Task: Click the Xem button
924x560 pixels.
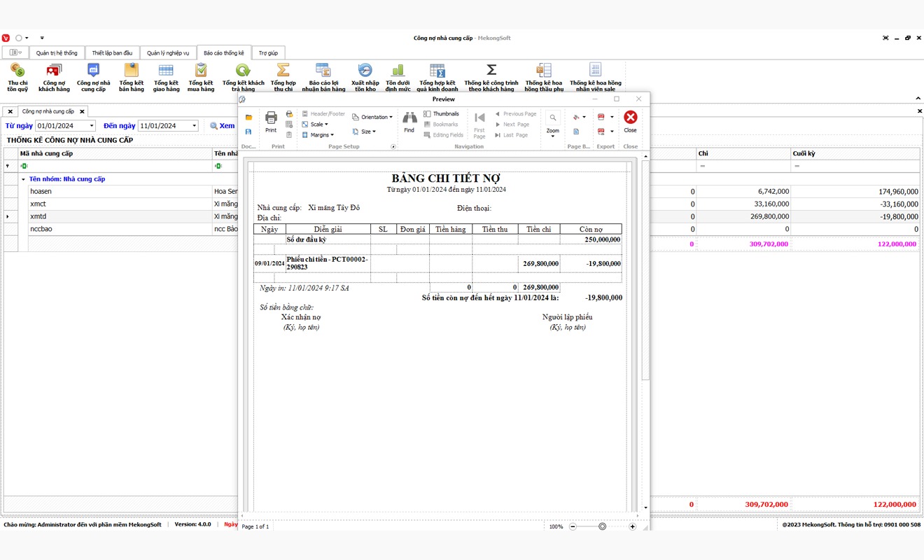Action: 223,126
